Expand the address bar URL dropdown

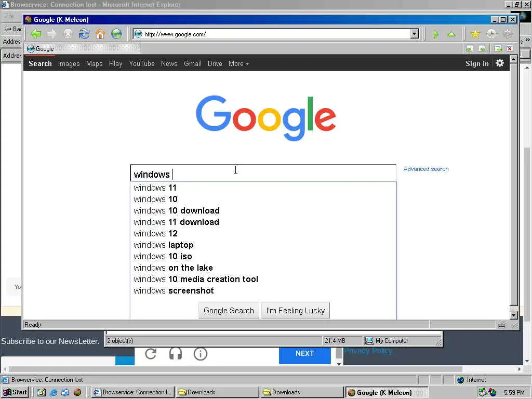(414, 34)
